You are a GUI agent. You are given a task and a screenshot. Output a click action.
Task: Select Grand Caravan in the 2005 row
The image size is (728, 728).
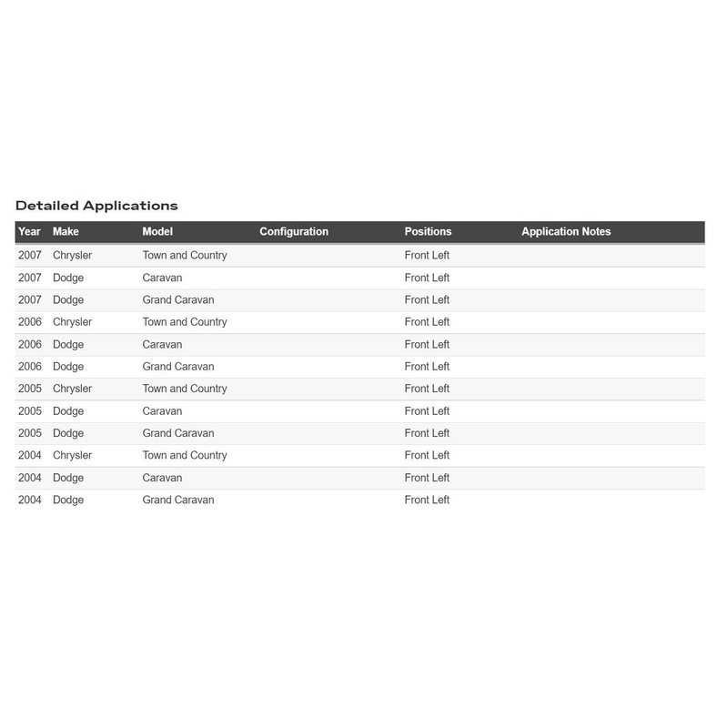point(178,433)
